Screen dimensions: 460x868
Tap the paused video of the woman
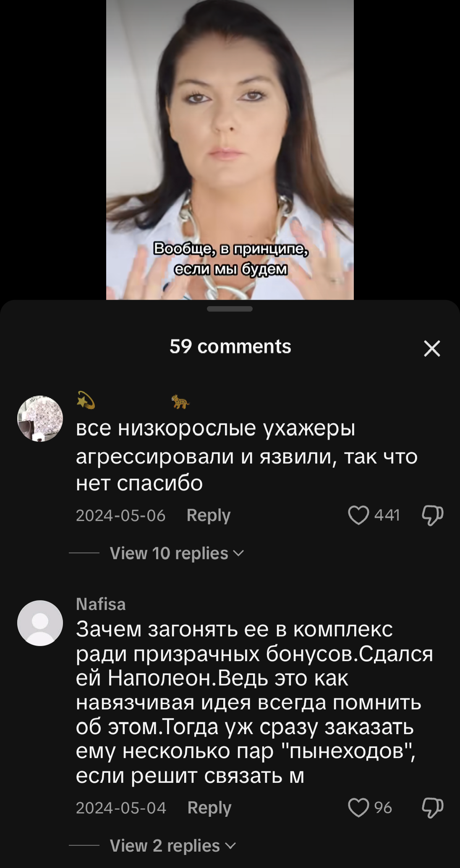230,150
